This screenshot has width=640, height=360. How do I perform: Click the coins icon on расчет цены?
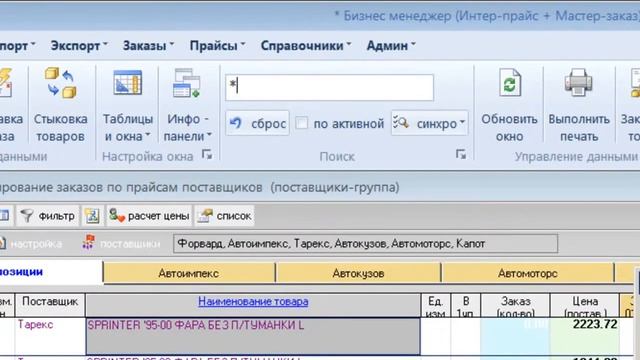[117, 216]
